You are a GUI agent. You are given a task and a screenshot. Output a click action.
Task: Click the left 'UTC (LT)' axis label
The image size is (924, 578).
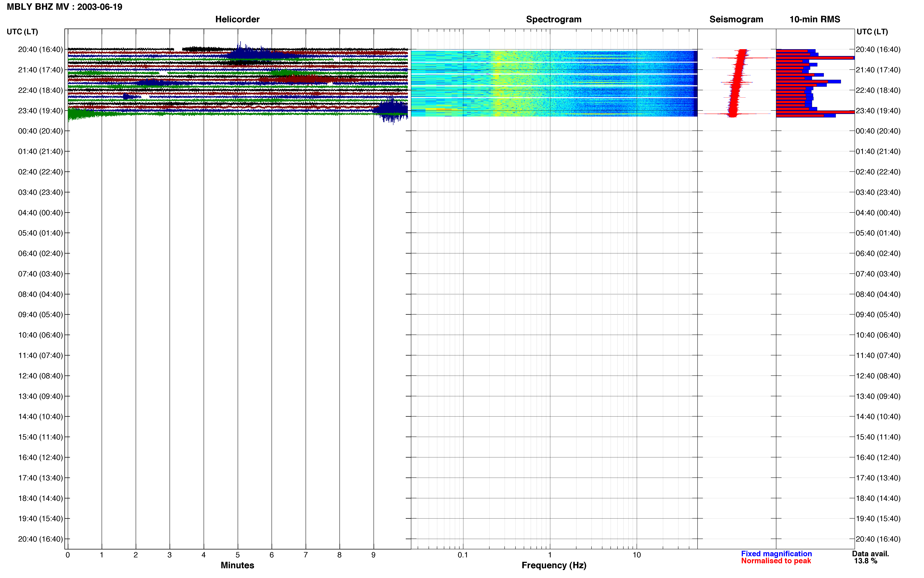pos(22,32)
